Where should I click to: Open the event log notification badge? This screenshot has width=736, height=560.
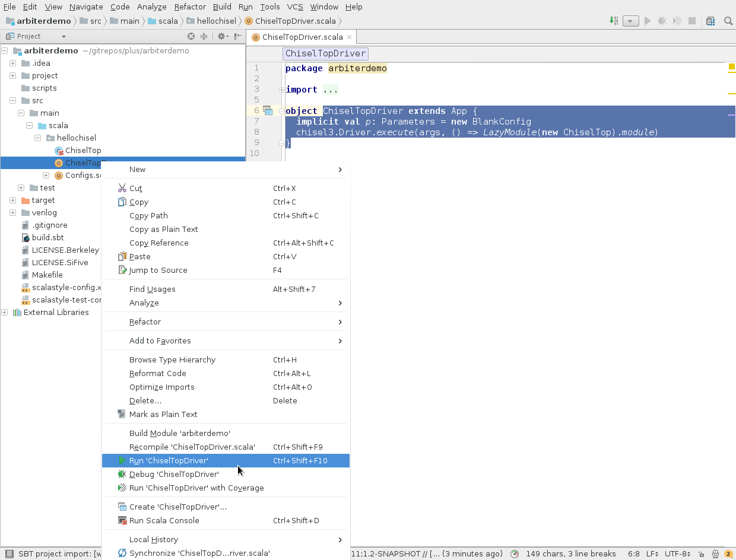point(729,553)
